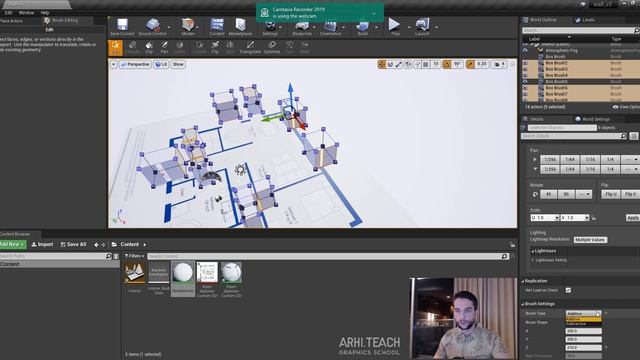The height and width of the screenshot is (360, 640).
Task: Toggle visibility of Atmospheric Fog
Action: click(525, 51)
